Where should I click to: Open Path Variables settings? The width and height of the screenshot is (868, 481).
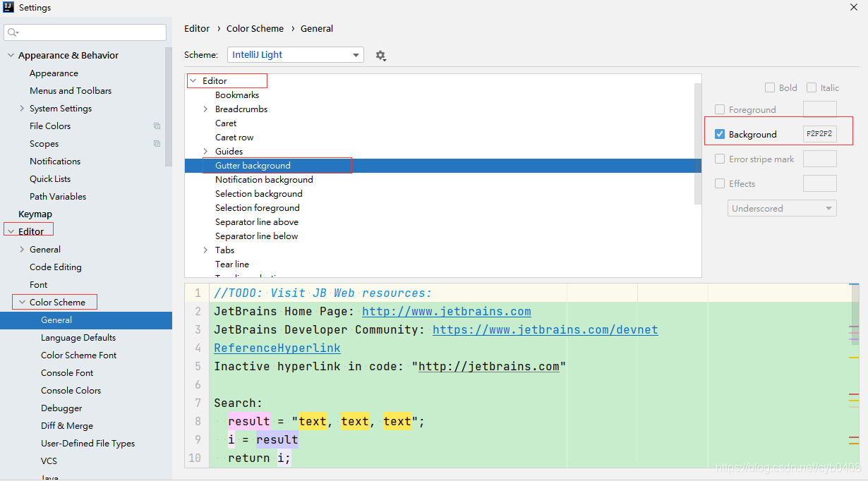[x=58, y=197]
